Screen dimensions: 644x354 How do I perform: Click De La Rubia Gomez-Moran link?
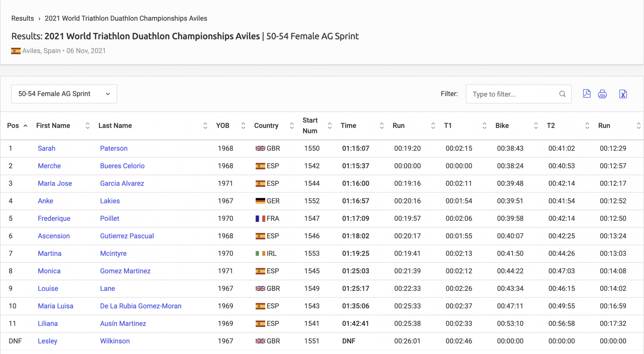tap(141, 306)
